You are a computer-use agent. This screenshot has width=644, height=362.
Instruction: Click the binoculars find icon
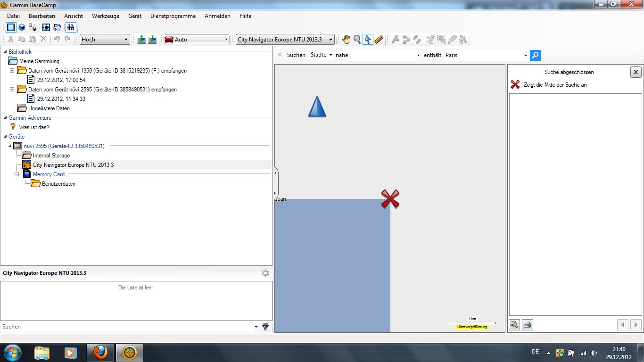(70, 27)
